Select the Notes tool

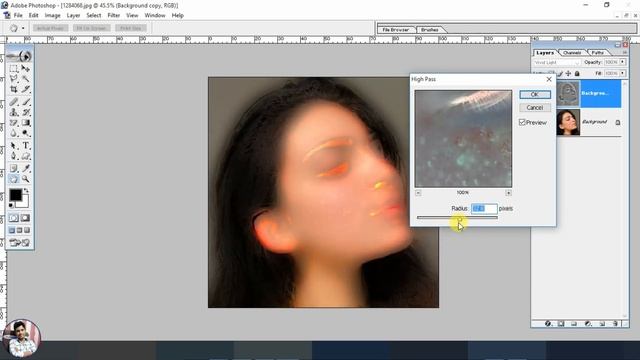click(13, 168)
